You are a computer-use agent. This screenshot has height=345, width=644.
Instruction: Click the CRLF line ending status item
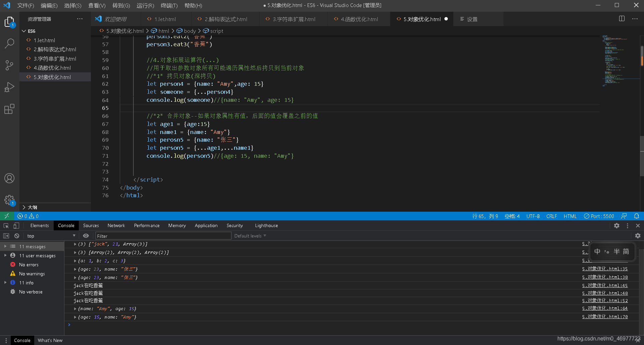tap(551, 216)
